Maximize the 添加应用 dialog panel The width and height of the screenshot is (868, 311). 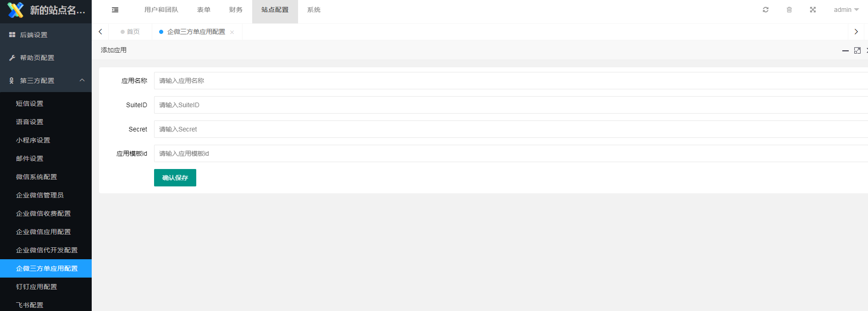[x=857, y=50]
